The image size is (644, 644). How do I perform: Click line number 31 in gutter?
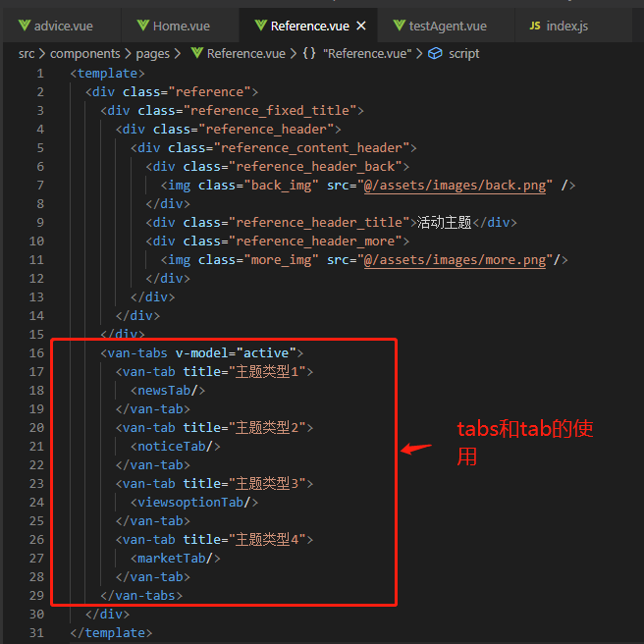[x=36, y=632]
